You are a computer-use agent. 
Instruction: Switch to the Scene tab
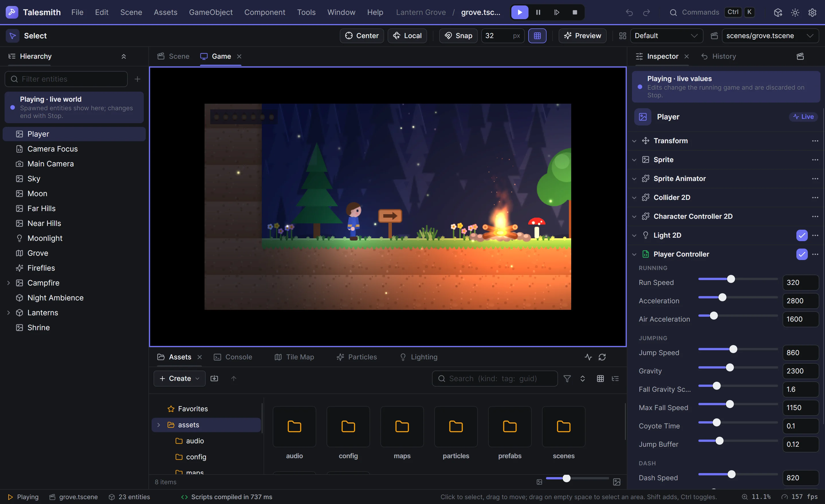[x=173, y=56]
